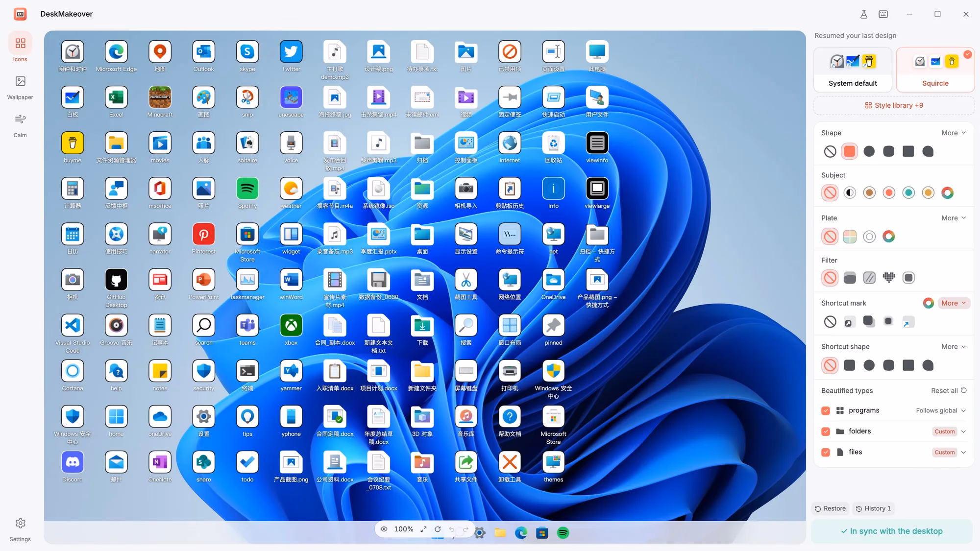Select the no-filter option under Filter
980x551 pixels.
pos(830,278)
